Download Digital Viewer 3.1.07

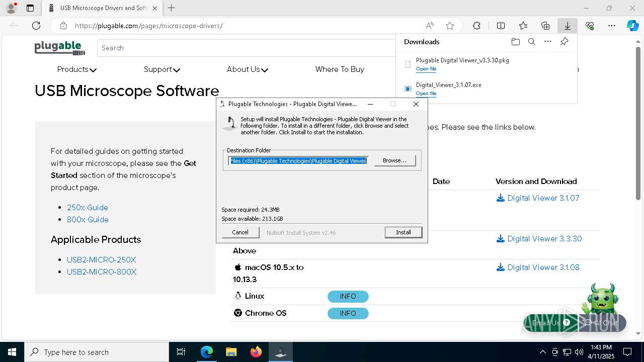tap(538, 198)
